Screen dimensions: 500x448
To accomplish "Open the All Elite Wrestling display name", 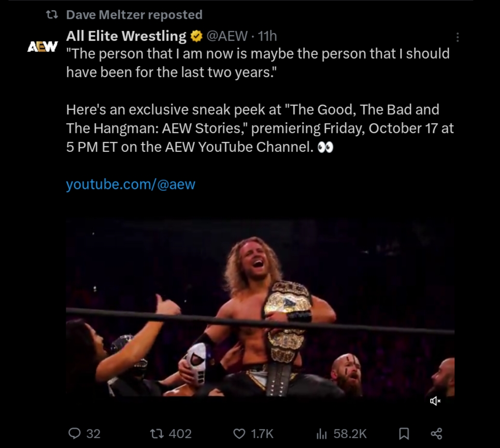I will 126,36.
